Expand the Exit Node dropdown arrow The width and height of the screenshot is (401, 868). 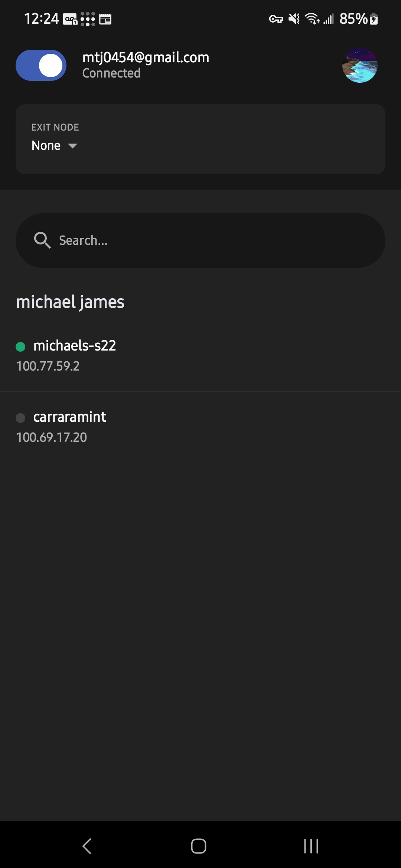(73, 146)
